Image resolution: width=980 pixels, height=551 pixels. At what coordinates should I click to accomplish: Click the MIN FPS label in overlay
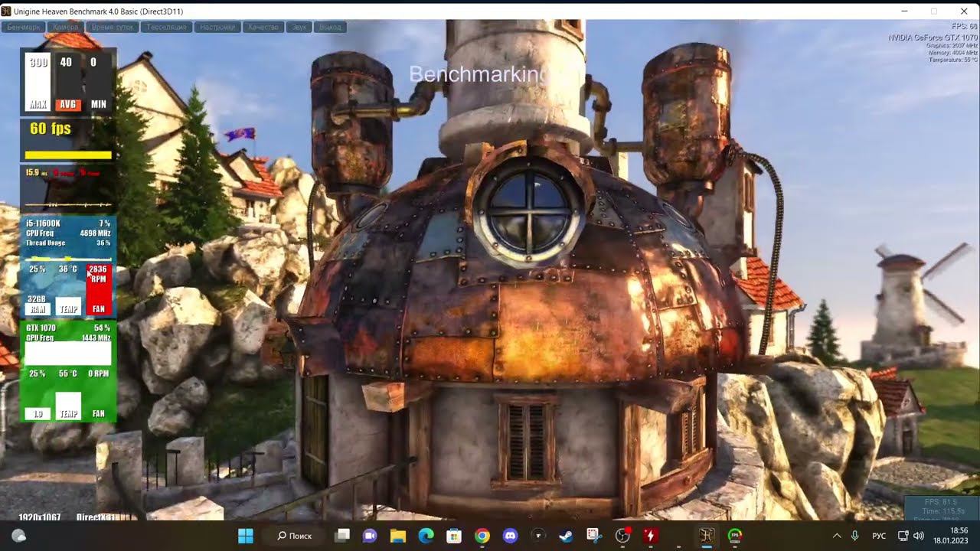pyautogui.click(x=98, y=105)
